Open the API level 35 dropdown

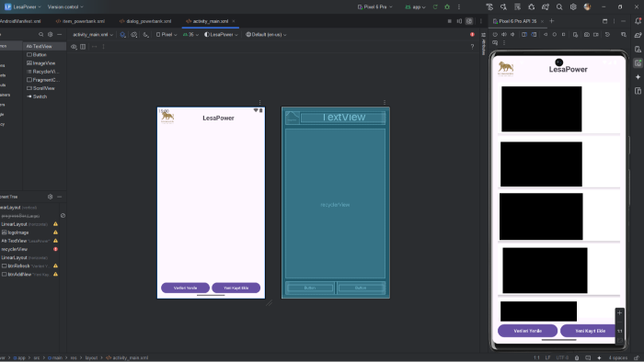tap(190, 35)
